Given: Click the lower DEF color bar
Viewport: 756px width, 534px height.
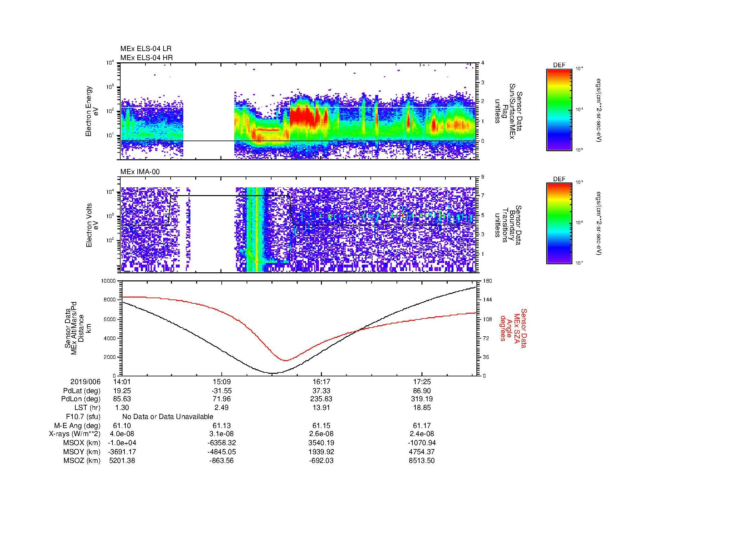Looking at the screenshot, I should pos(559,224).
